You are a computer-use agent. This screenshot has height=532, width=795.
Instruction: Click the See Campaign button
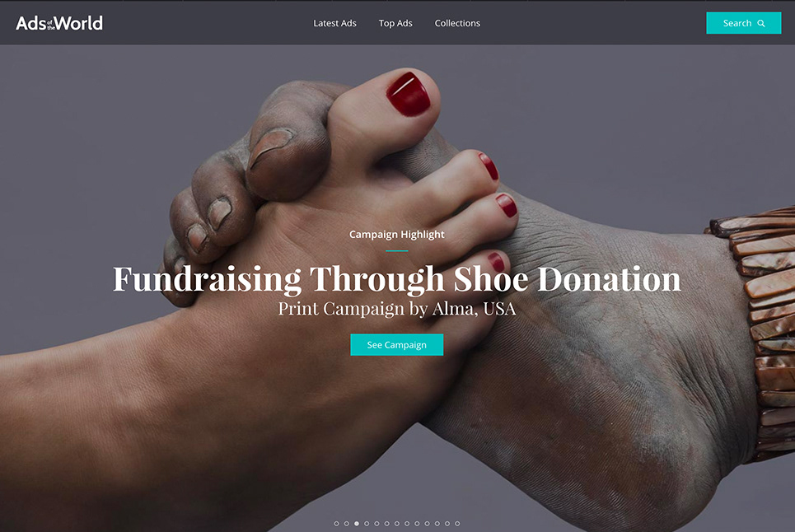[x=396, y=344]
